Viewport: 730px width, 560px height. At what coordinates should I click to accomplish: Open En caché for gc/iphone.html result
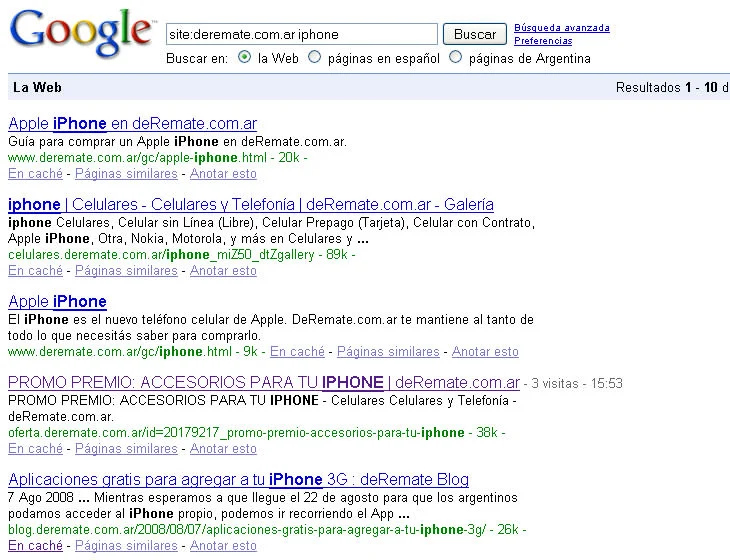pos(297,351)
